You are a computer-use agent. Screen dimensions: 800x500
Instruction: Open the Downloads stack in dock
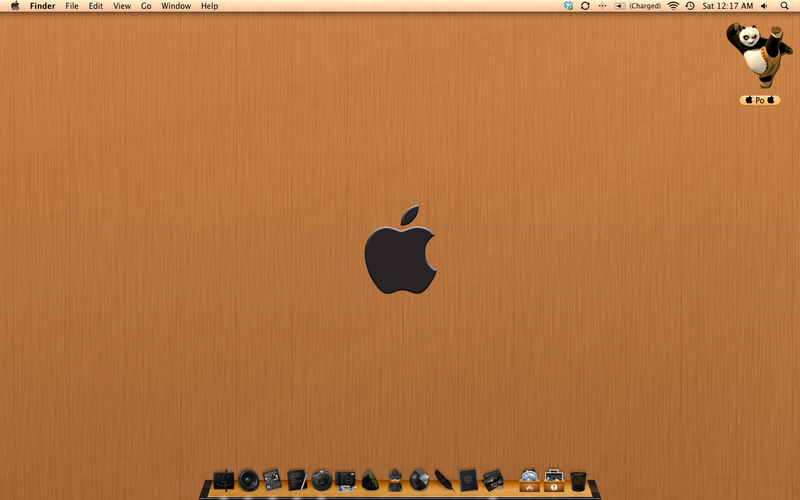point(554,481)
